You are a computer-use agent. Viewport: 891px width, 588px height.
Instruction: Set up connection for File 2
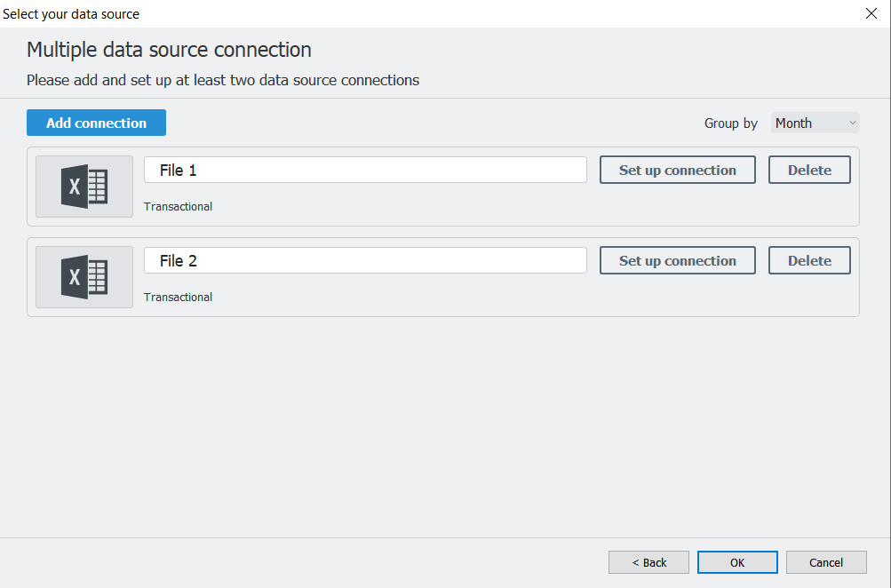(x=677, y=261)
